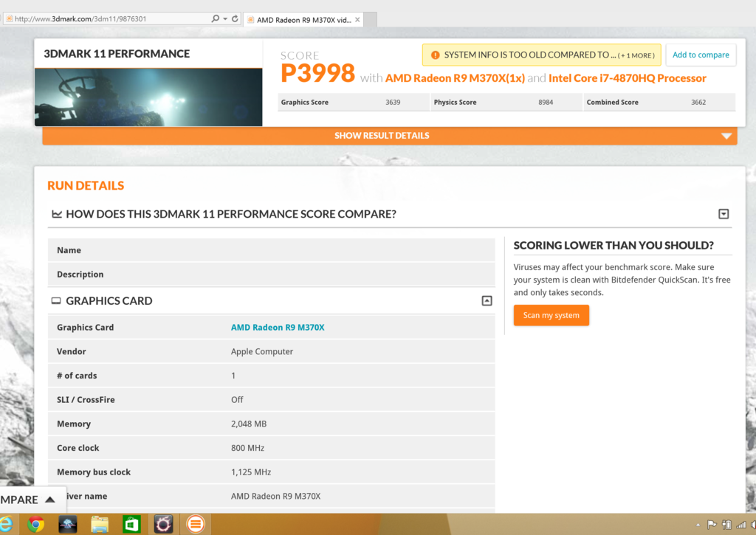Click Combined Score value 3662
This screenshot has width=756, height=535.
click(698, 102)
